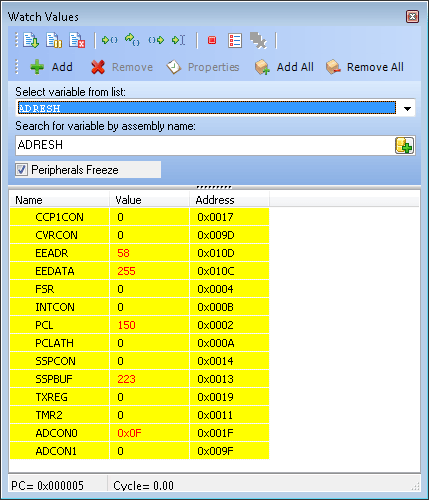Open the Select variable dropdown arrow
The image size is (429, 500).
click(407, 108)
